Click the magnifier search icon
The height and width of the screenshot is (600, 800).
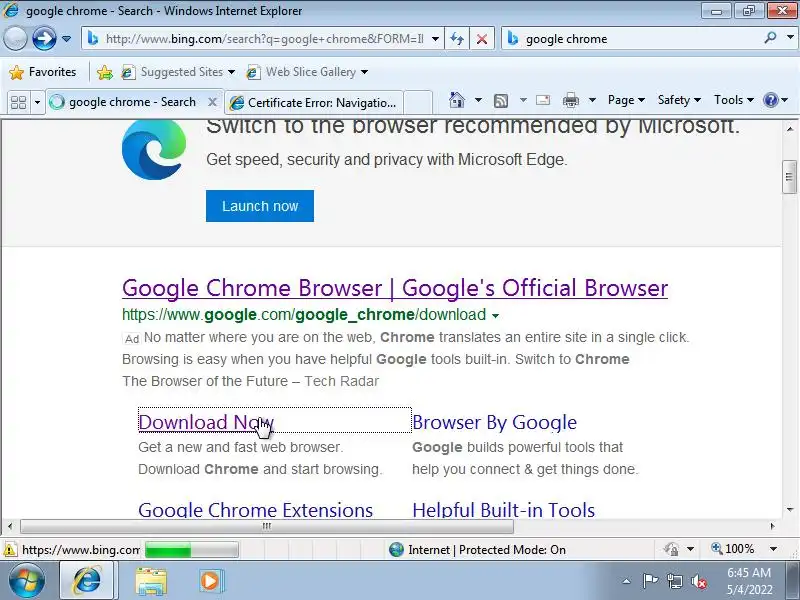pyautogui.click(x=770, y=38)
